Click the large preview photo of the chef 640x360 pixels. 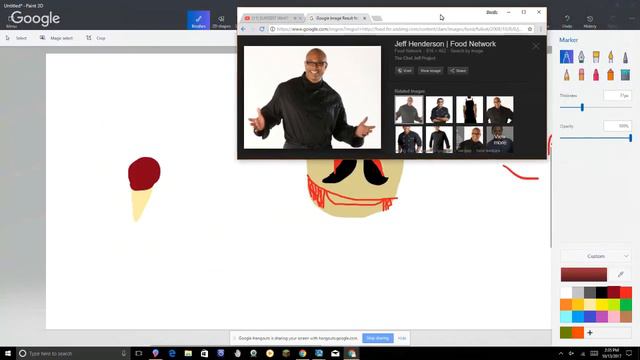(312, 97)
